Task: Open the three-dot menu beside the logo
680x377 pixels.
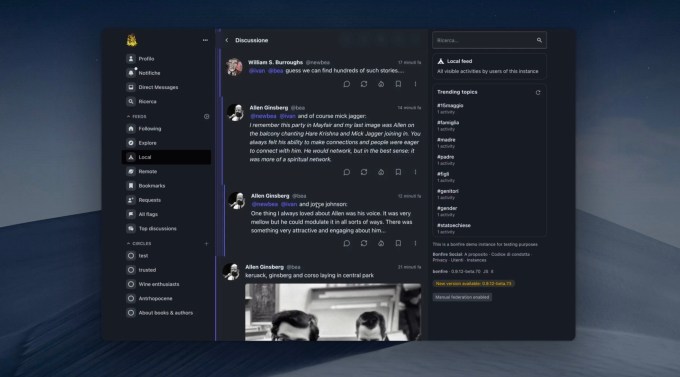Action: click(x=205, y=40)
